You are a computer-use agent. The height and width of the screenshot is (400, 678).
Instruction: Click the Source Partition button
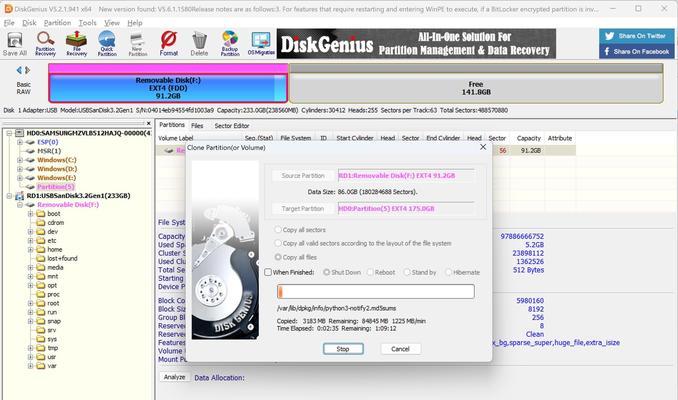click(303, 176)
